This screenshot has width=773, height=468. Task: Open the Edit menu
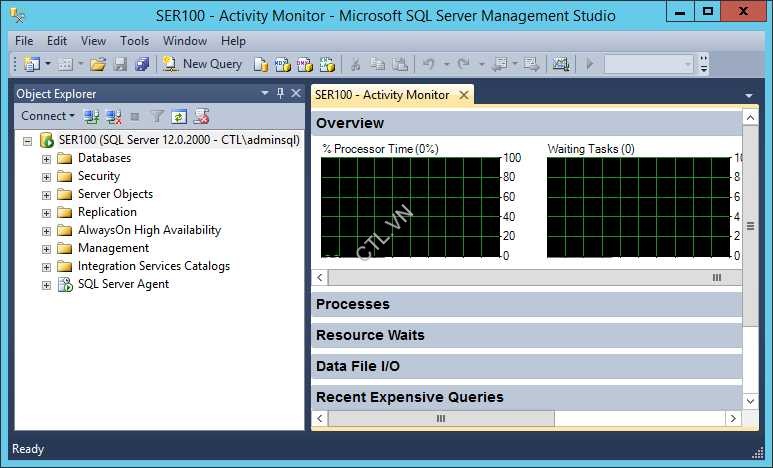pyautogui.click(x=57, y=41)
